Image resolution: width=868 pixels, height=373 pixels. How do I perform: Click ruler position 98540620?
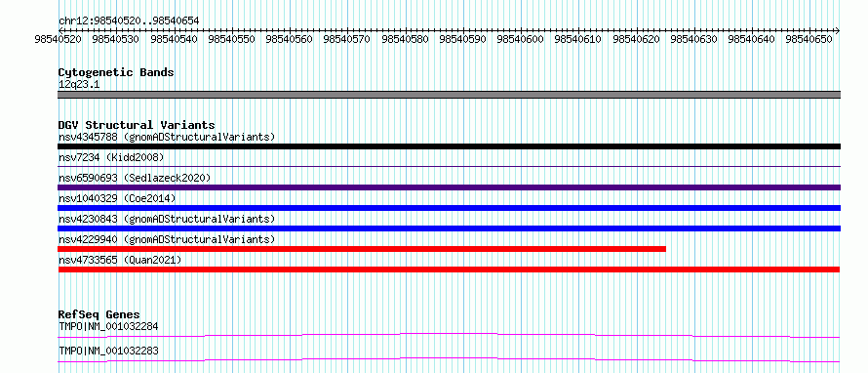tap(636, 39)
